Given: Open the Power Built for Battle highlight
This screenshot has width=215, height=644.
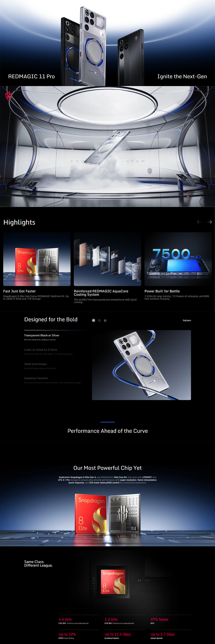Looking at the screenshot, I should [162, 291].
